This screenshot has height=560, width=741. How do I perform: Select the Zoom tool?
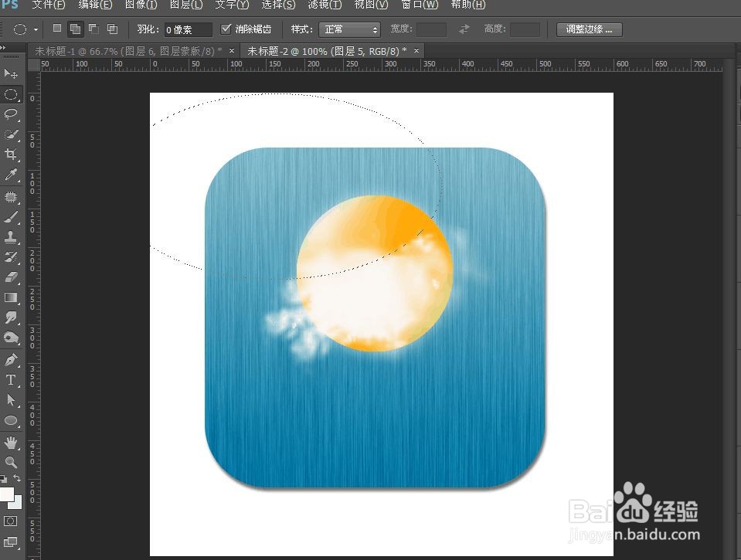(10, 462)
